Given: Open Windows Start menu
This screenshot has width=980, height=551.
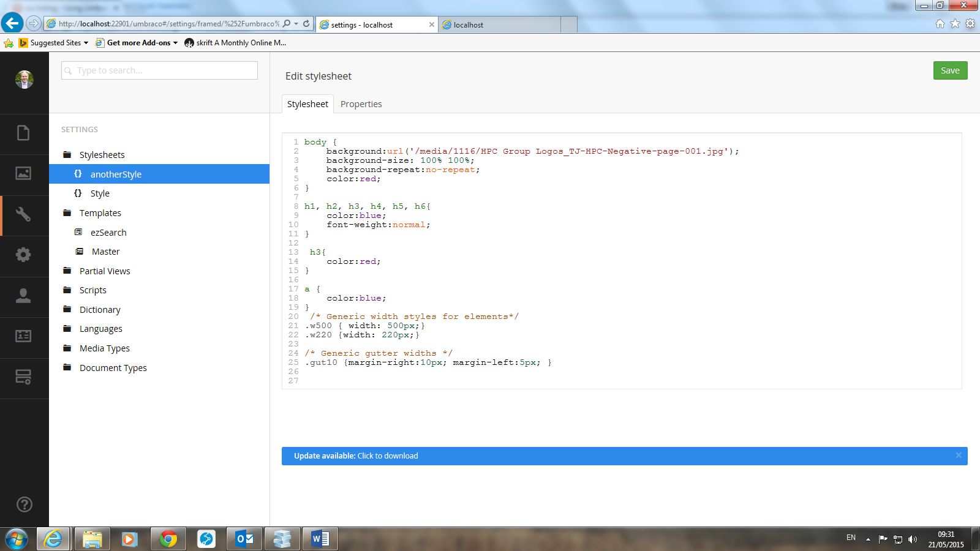Looking at the screenshot, I should pyautogui.click(x=17, y=539).
